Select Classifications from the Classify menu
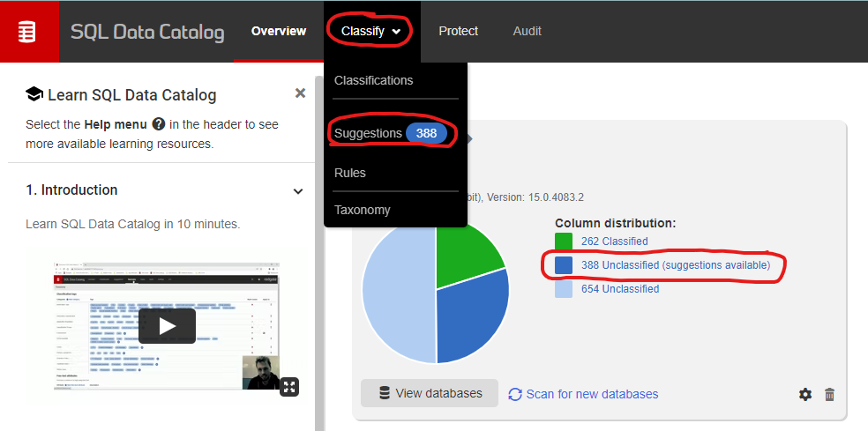The image size is (868, 431). (x=373, y=80)
